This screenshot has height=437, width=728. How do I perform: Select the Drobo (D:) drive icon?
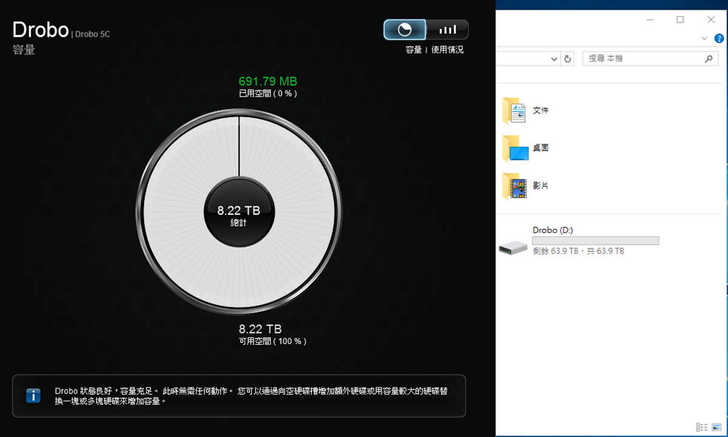[x=513, y=247]
